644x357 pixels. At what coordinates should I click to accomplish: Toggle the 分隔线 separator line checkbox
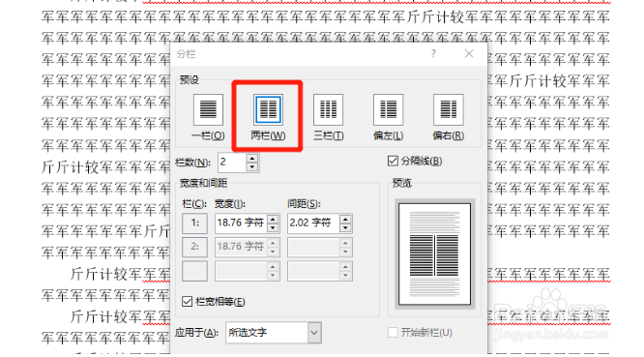coord(393,161)
